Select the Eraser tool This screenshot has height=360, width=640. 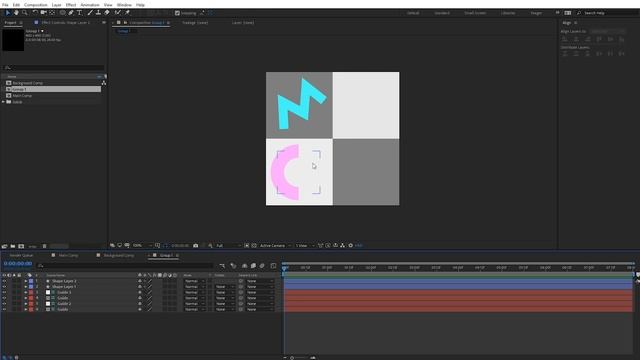[107, 13]
